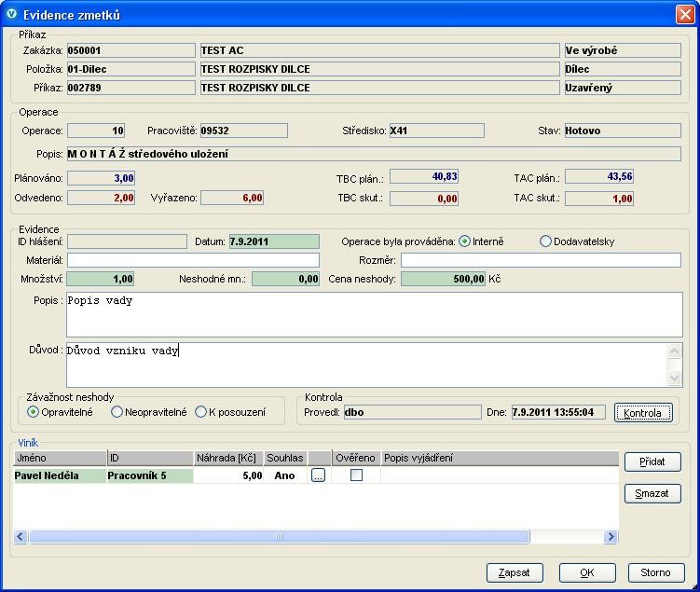Image resolution: width=700 pixels, height=592 pixels.
Task: Click the Dílec type field
Action: [623, 69]
